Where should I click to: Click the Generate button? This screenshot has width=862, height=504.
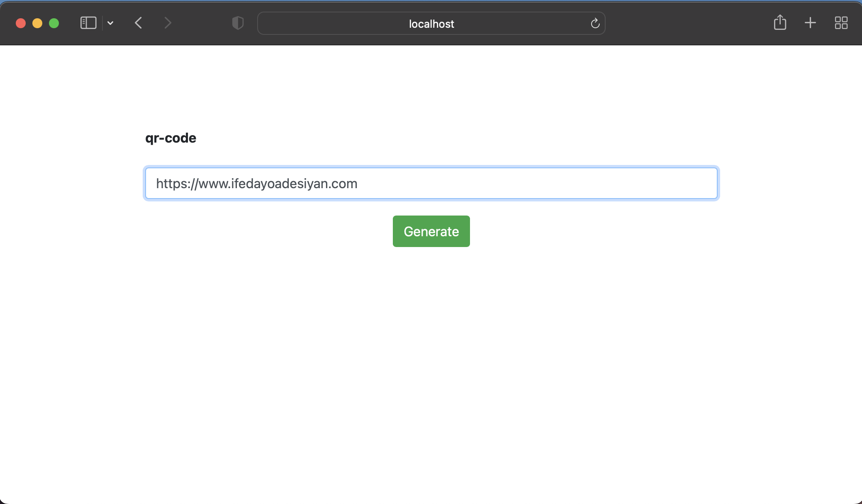431,231
